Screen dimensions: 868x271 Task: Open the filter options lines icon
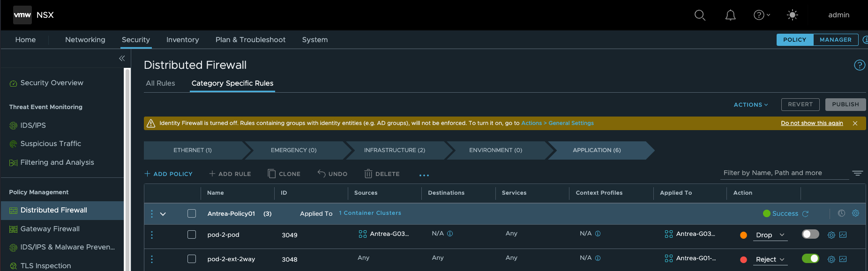858,173
